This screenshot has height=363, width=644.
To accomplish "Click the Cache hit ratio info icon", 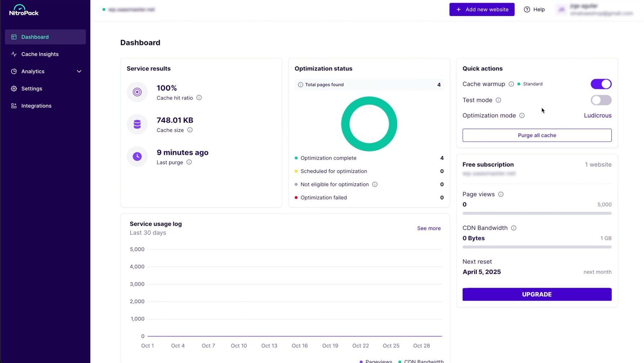I will (x=199, y=98).
